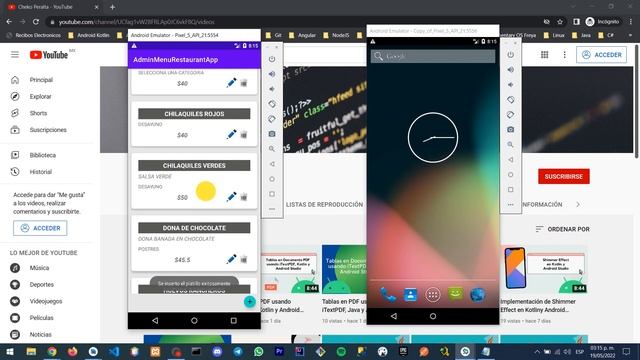Raise volume on Copy_of_Pixel_5 emulator toolbar
The height and width of the screenshot is (360, 640).
(x=511, y=70)
